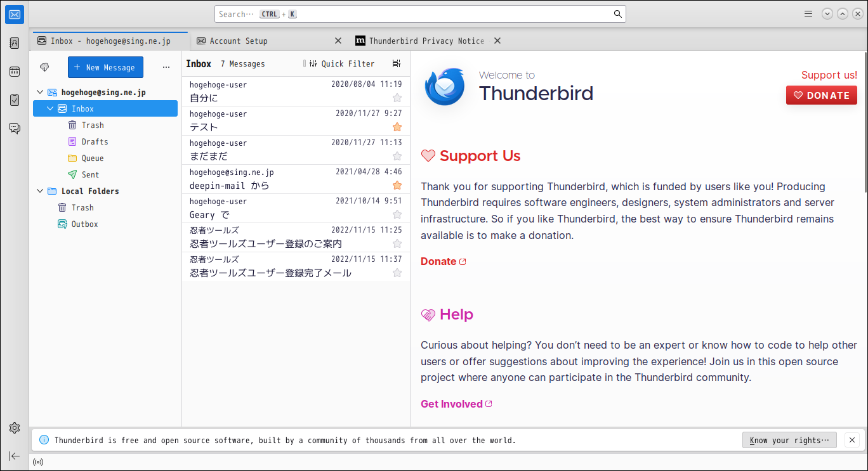Open the Geary で message
This screenshot has width=868, height=471.
296,208
